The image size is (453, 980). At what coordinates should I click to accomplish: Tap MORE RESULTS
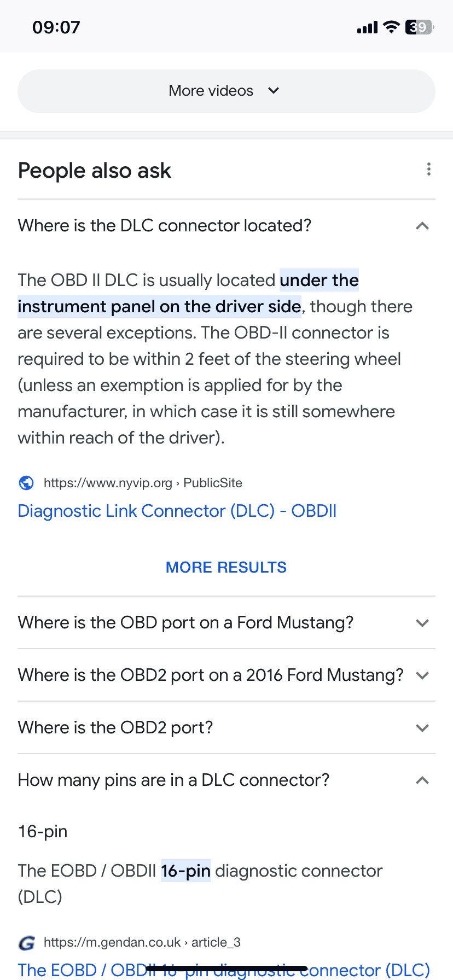[x=226, y=568]
